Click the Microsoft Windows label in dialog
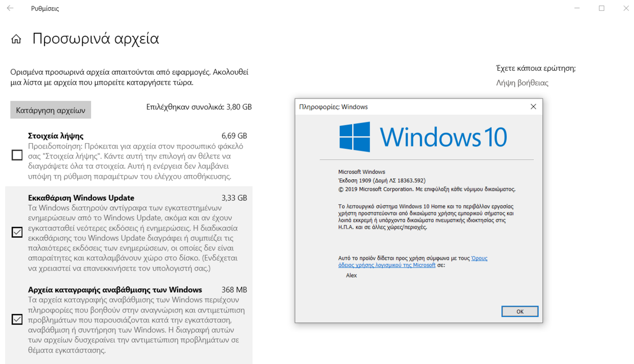The image size is (634, 364). click(362, 172)
